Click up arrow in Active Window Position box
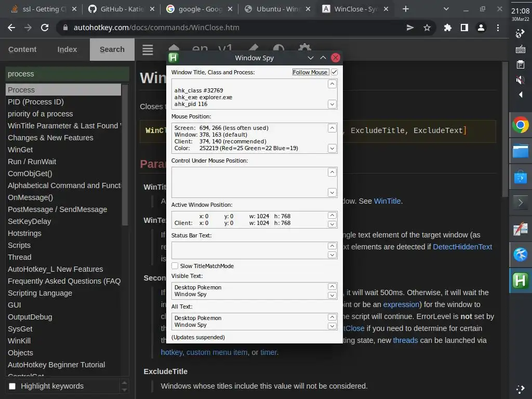 pos(332,215)
